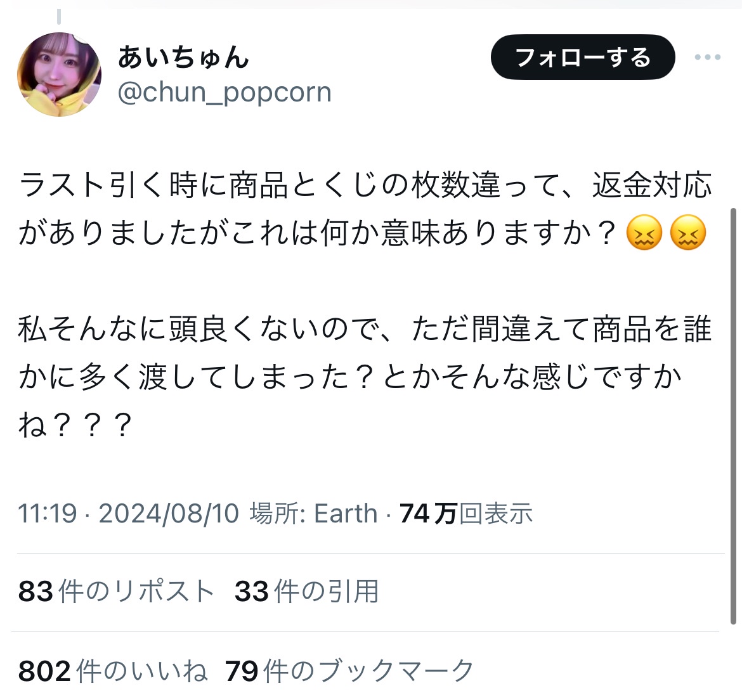Screen dimensions: 742x700
Task: Open あいちゅん's profile avatar photo
Action: tap(59, 74)
